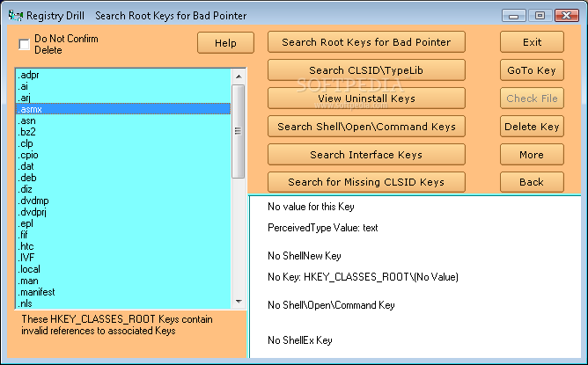Viewport: 588px width, 365px height.
Task: Click the No ShellNew Key line
Action: click(305, 256)
